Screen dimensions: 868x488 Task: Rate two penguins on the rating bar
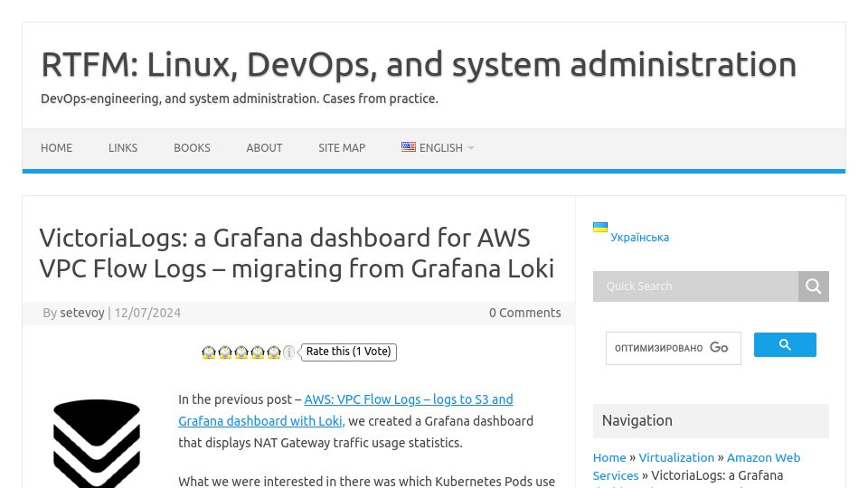[x=225, y=352]
